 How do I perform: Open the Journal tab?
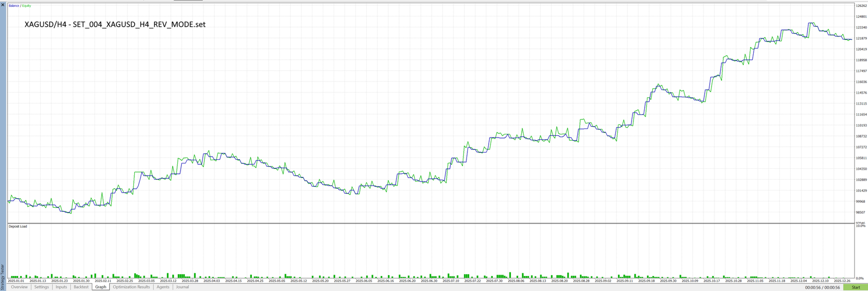click(182, 287)
